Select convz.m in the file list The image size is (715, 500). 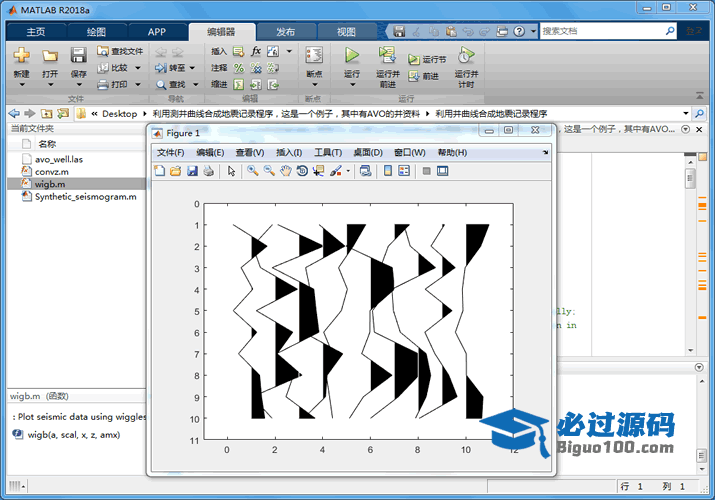pos(52,172)
